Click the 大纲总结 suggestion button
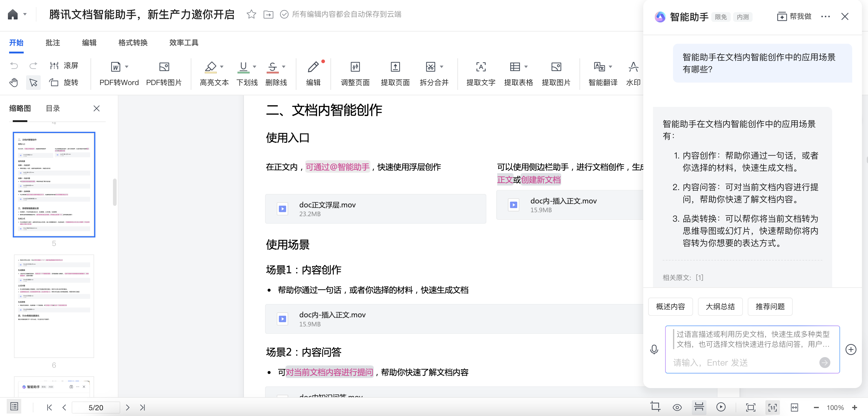Screen dimensions: 868x416 720,306
